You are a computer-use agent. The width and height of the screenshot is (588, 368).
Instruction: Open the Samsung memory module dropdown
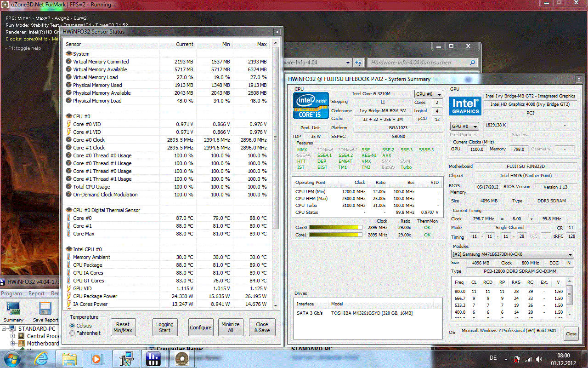point(513,254)
